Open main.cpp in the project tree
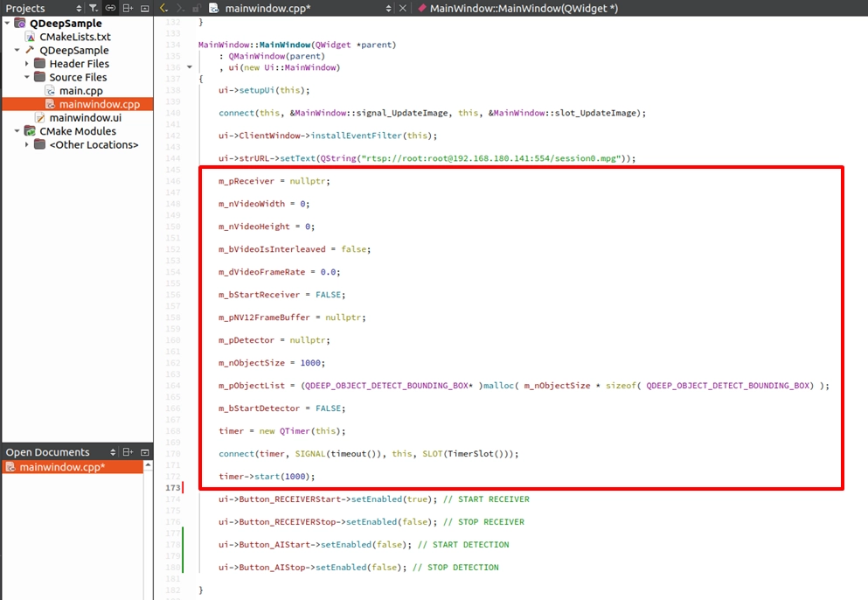 [x=80, y=91]
